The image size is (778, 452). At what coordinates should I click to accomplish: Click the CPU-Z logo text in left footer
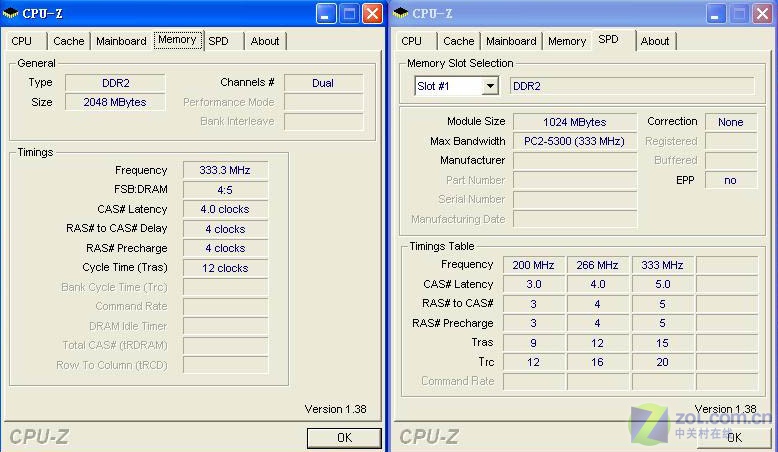tap(39, 437)
